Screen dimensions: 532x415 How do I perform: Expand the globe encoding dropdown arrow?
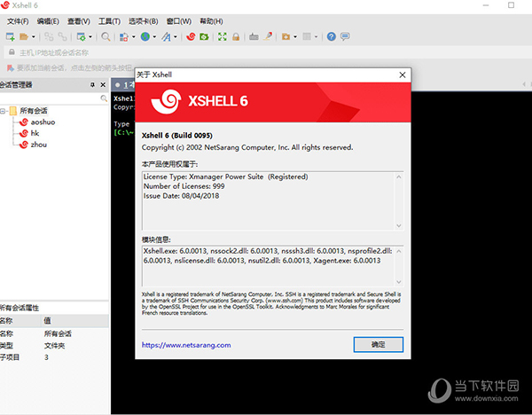click(x=154, y=36)
